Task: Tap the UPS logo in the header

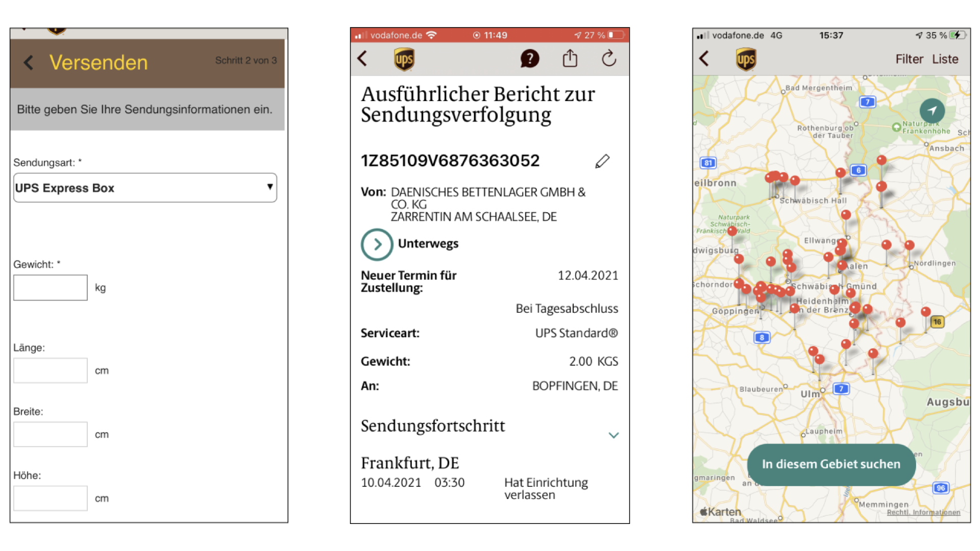Action: coord(403,59)
